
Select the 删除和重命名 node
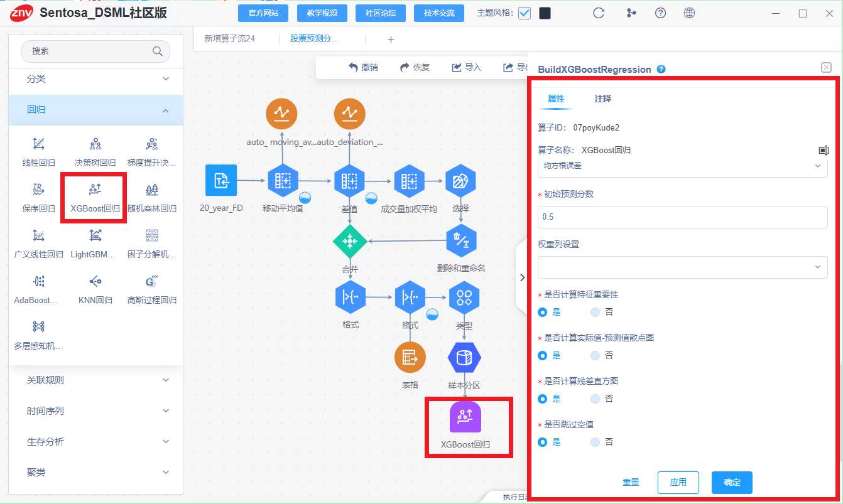click(x=461, y=241)
